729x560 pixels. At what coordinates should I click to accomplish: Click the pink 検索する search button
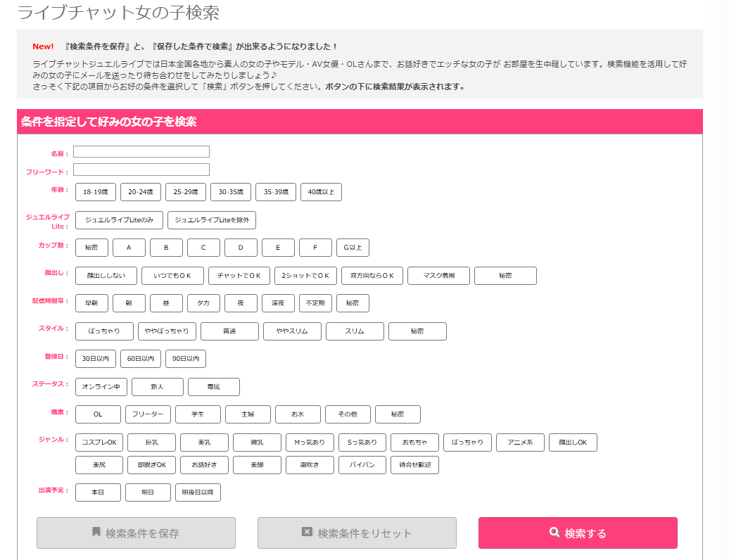(x=578, y=533)
